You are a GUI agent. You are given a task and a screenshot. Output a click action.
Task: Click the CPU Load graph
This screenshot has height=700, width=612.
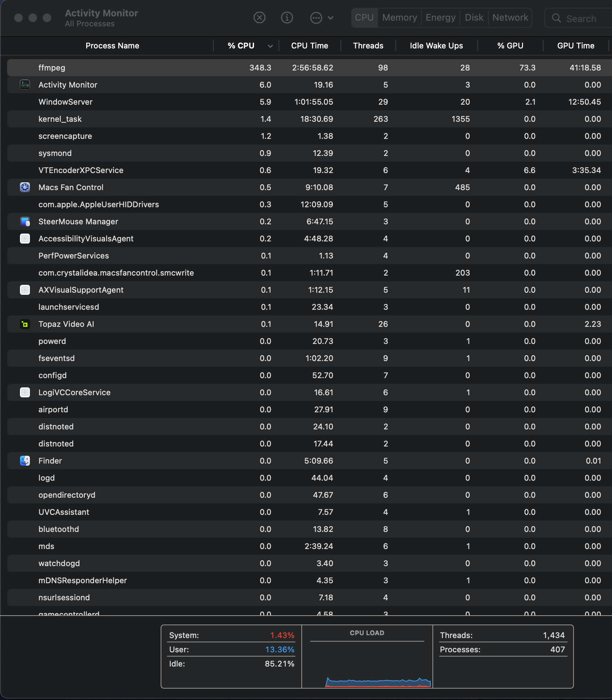pos(367,664)
